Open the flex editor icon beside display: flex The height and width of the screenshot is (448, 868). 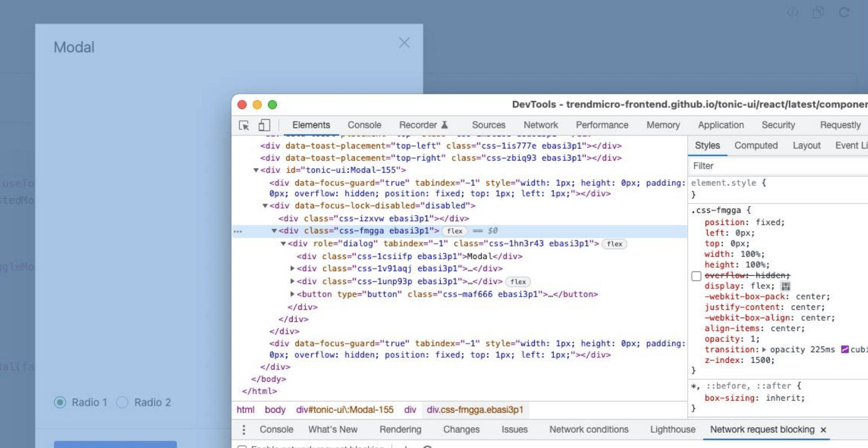click(785, 286)
